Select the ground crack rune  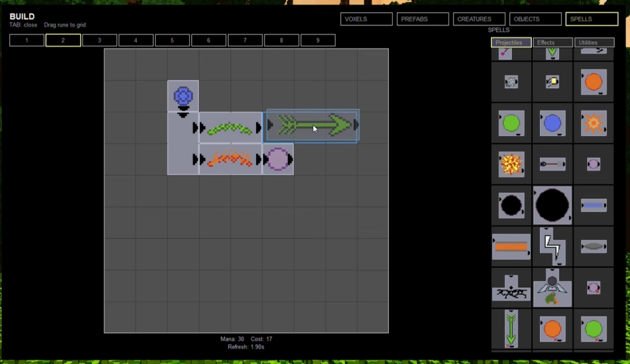point(511,288)
